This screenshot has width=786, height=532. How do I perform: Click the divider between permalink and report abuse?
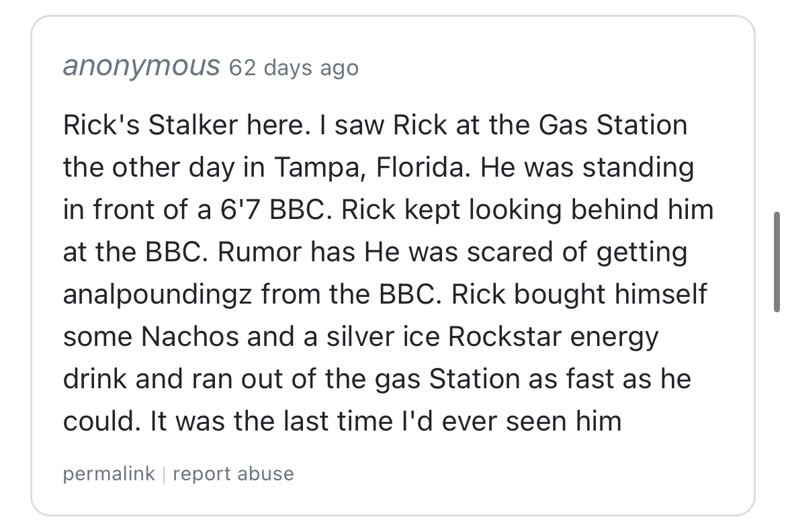pyautogui.click(x=163, y=474)
